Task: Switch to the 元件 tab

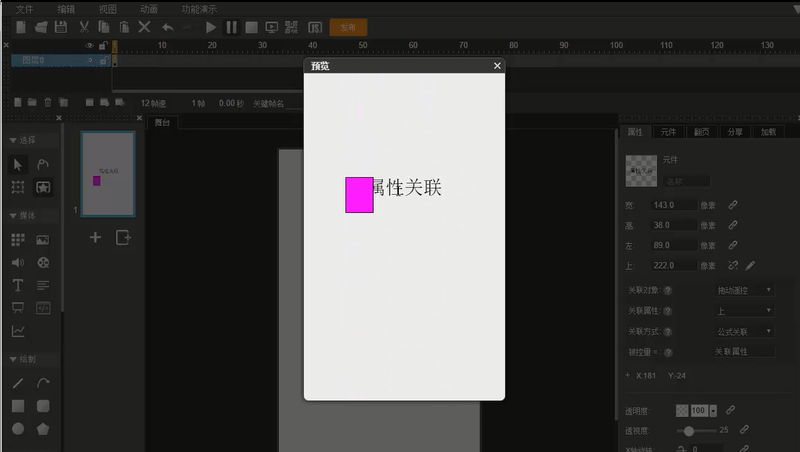Action: 668,132
